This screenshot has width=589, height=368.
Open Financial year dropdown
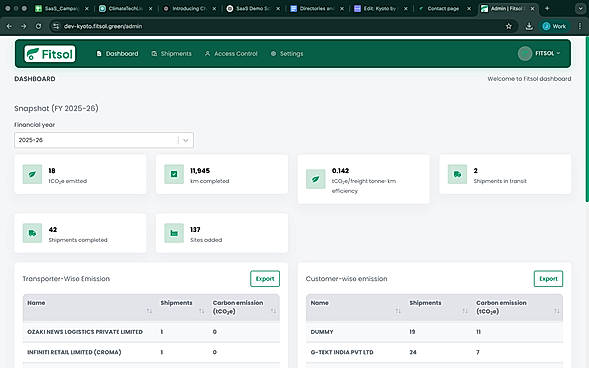point(104,140)
